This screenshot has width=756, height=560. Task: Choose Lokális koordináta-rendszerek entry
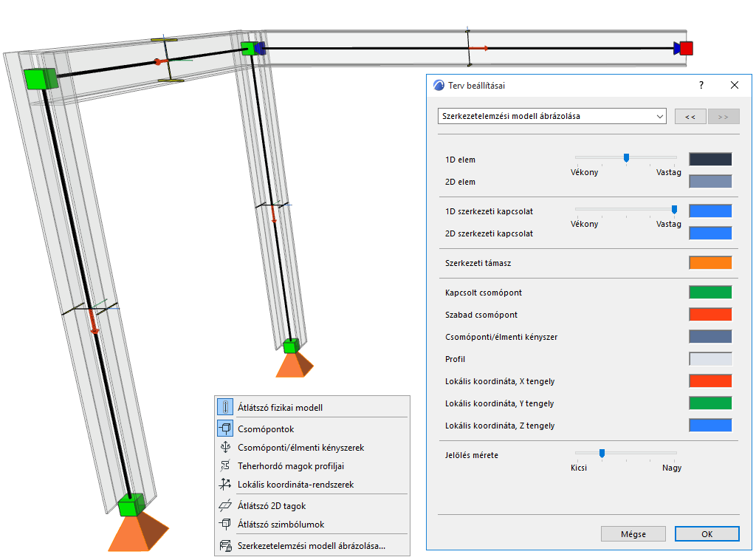(x=312, y=484)
